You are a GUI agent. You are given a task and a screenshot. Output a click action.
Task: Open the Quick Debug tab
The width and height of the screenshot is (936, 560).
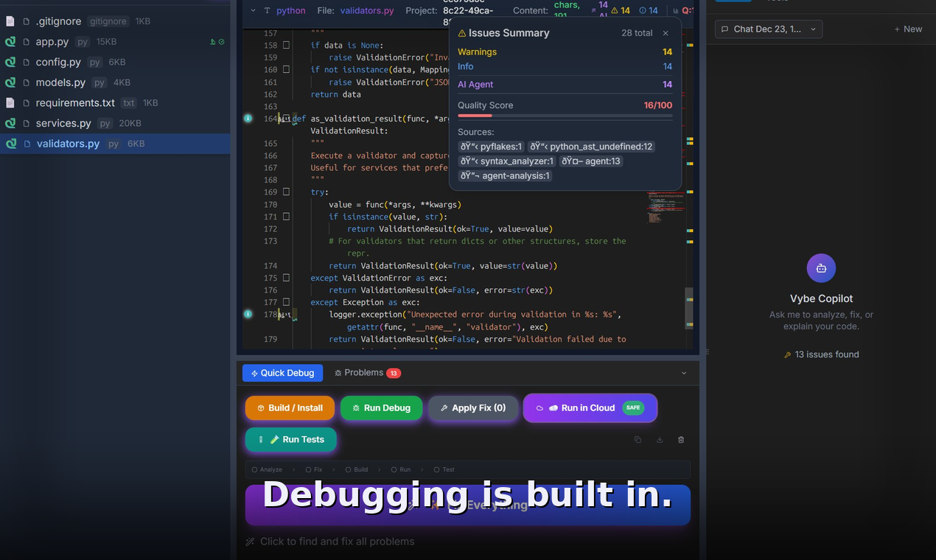click(282, 372)
